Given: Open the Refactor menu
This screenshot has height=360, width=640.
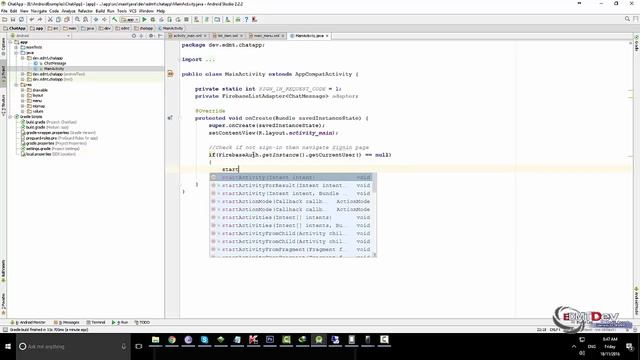Looking at the screenshot, I should click(85, 11).
